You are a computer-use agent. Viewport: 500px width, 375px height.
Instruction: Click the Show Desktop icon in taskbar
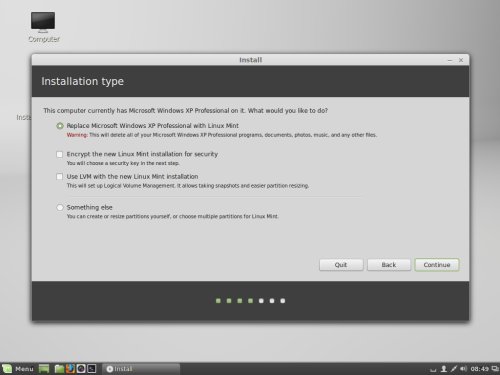(x=44, y=369)
